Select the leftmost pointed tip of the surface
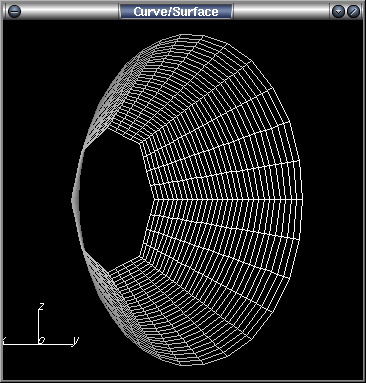Screen dimensions: 366x383 point(73,200)
